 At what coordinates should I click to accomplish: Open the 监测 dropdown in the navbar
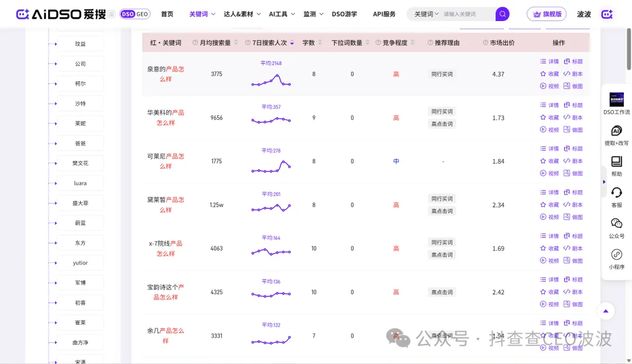click(x=312, y=14)
